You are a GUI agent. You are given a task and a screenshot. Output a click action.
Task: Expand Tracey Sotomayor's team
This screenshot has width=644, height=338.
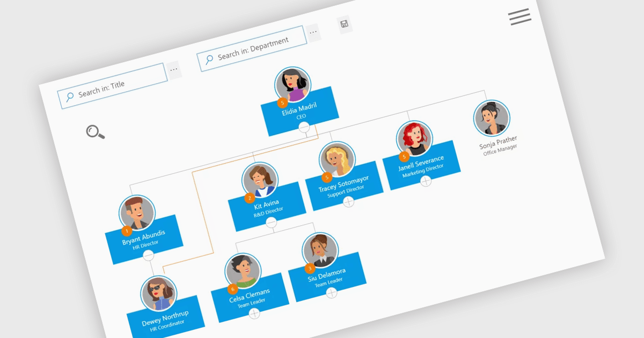click(348, 202)
